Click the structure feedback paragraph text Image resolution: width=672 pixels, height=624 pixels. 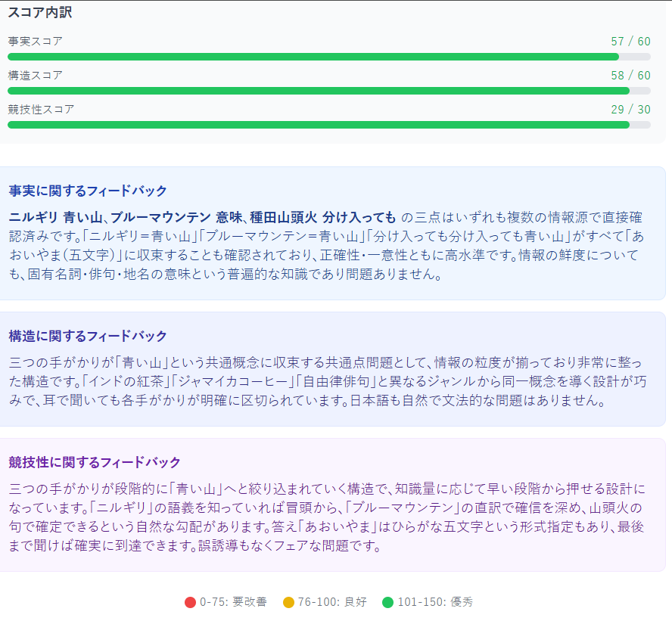[328, 382]
